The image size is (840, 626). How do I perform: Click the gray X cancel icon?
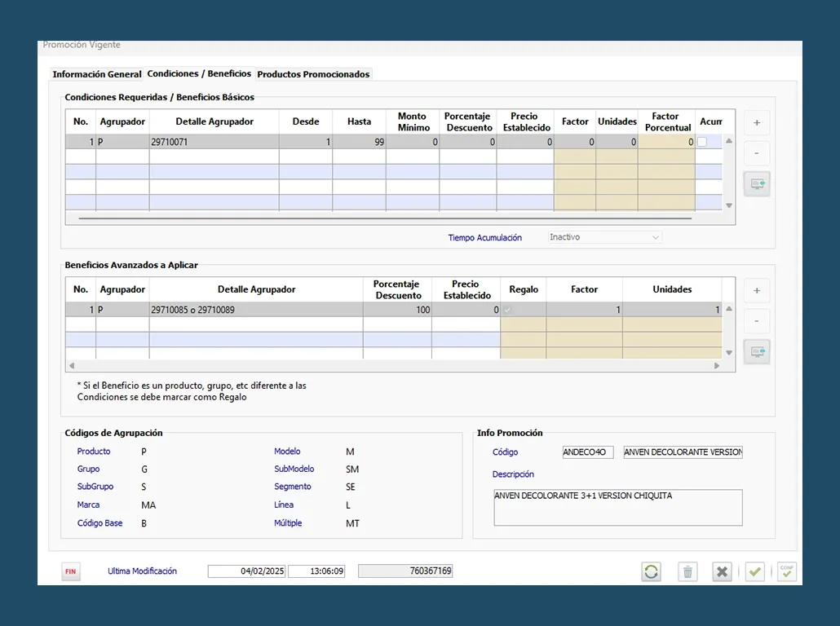[722, 571]
